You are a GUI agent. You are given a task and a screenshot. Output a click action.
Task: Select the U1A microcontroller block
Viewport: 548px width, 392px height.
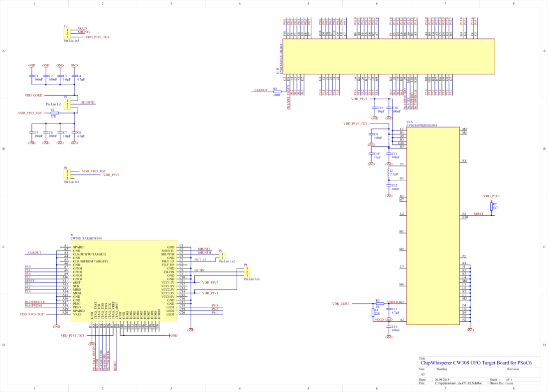pyautogui.click(x=433, y=226)
